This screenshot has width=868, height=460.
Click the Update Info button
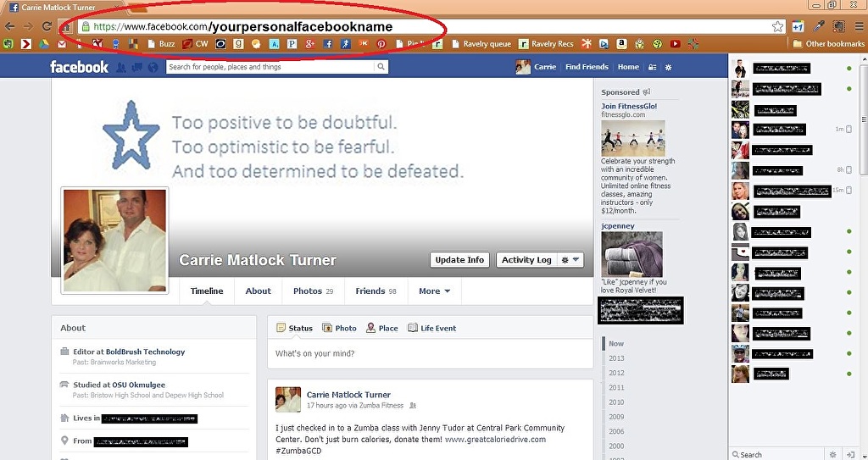tap(459, 259)
